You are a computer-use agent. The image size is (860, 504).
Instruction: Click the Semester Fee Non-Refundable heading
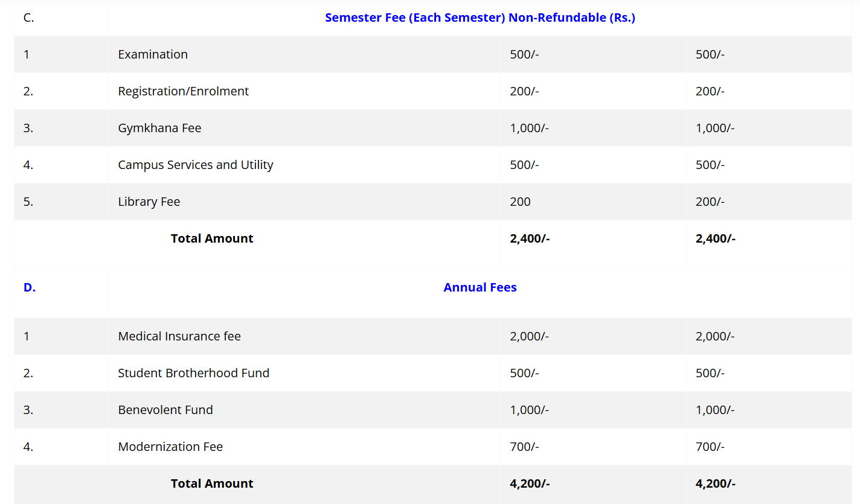(480, 18)
